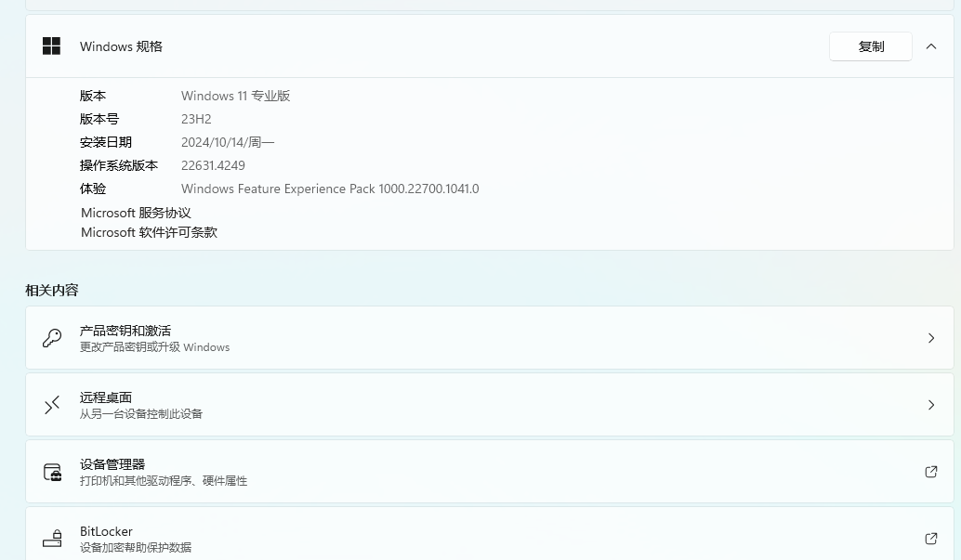Click the Windows logo icon beside Windows 规格
Viewport: 961px width, 560px height.
51,46
